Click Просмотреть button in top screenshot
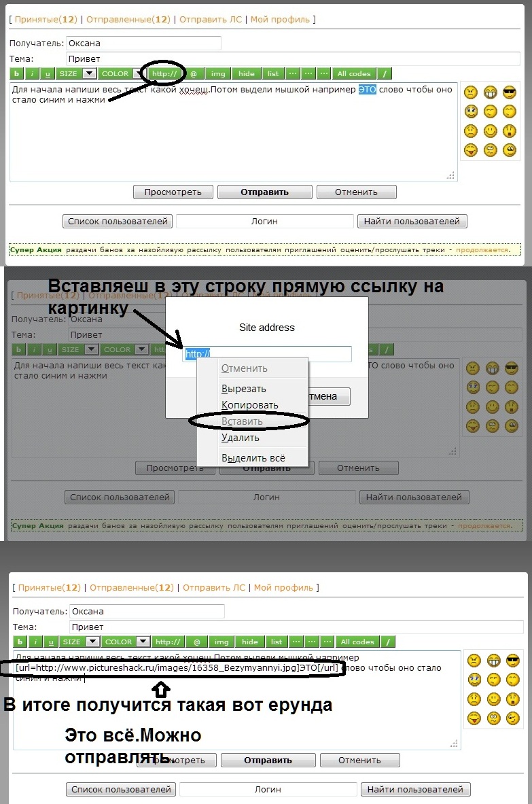Viewport: 532px width, 804px height. 173,192
